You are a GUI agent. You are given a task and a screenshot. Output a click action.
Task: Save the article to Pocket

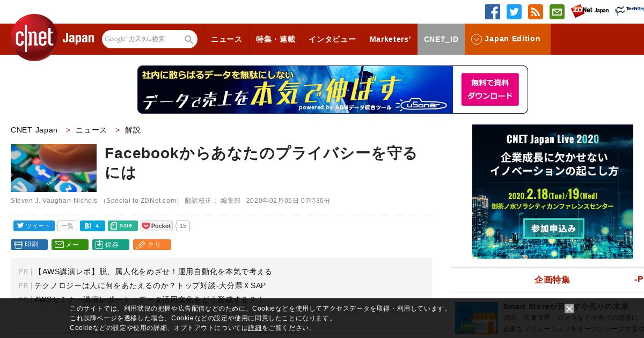click(157, 226)
